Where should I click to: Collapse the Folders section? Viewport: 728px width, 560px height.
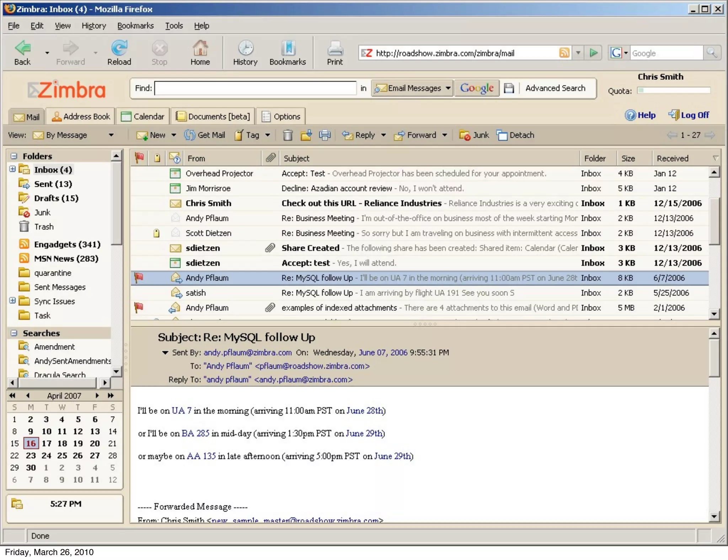click(14, 156)
